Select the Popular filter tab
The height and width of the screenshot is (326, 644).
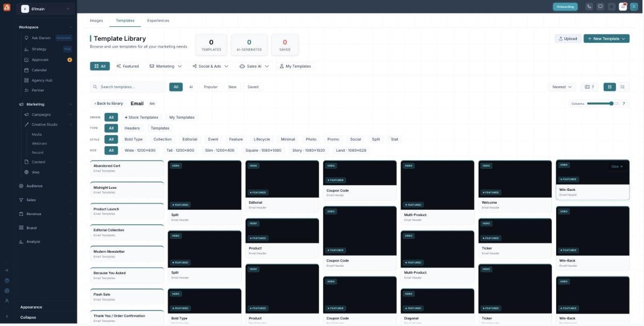211,87
